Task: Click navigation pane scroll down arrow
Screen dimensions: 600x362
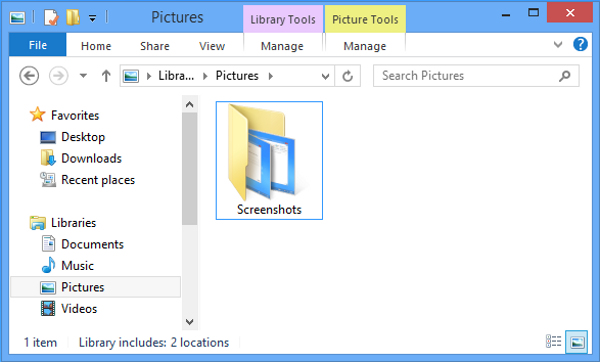Action: (189, 322)
